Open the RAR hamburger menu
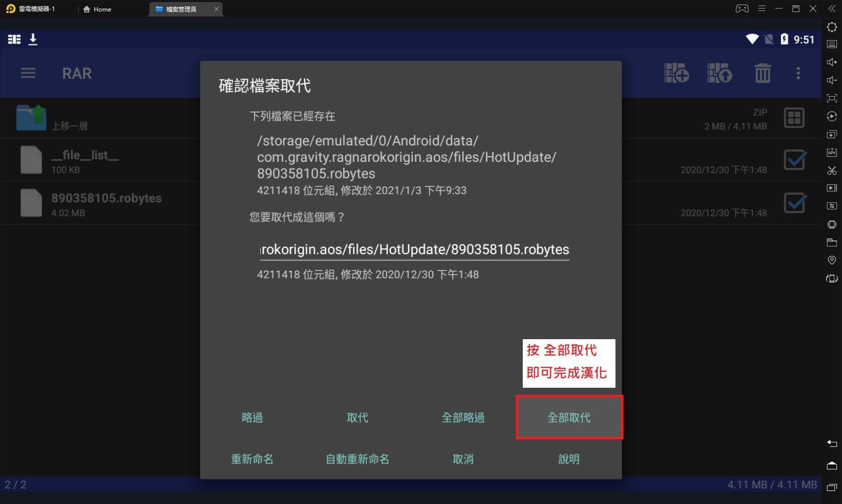This screenshot has height=504, width=842. pyautogui.click(x=28, y=73)
